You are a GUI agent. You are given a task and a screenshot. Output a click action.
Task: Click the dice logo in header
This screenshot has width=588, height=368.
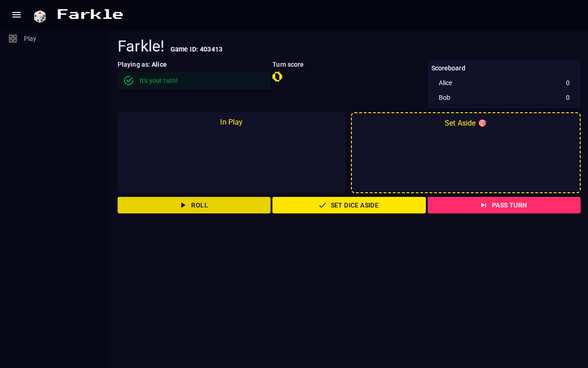(x=40, y=16)
